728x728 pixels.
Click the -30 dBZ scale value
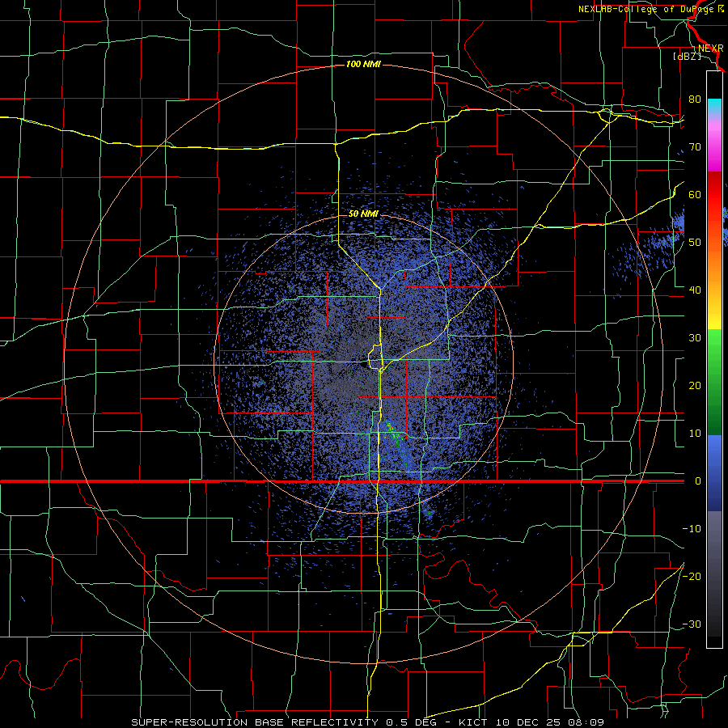point(692,624)
